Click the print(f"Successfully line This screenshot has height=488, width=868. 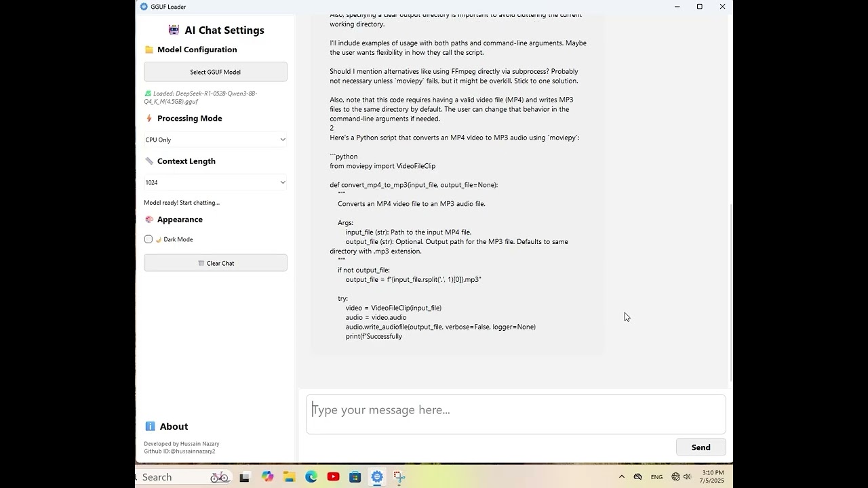click(374, 336)
